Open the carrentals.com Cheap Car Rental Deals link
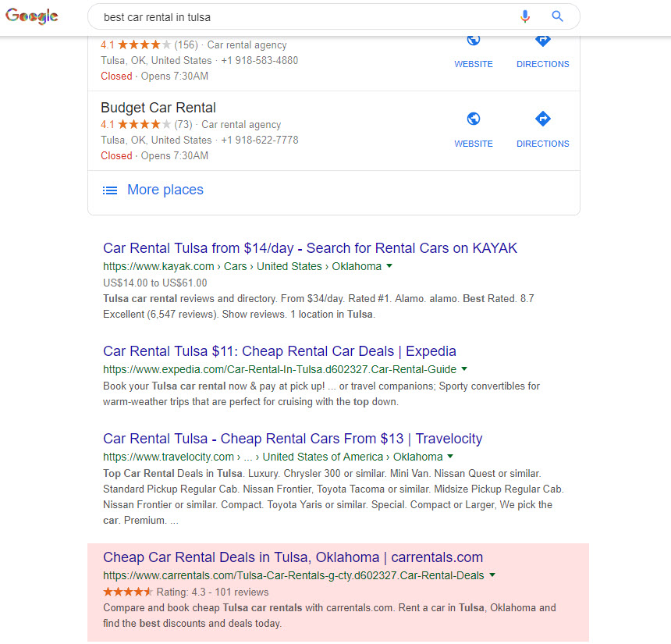Viewport: 671px width, 644px height. coord(293,557)
